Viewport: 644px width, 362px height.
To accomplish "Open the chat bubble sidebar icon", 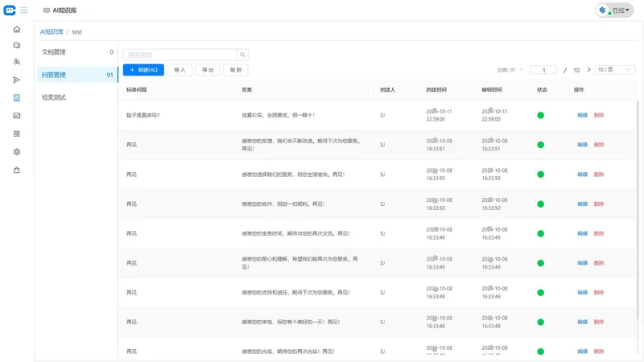I will click(16, 45).
